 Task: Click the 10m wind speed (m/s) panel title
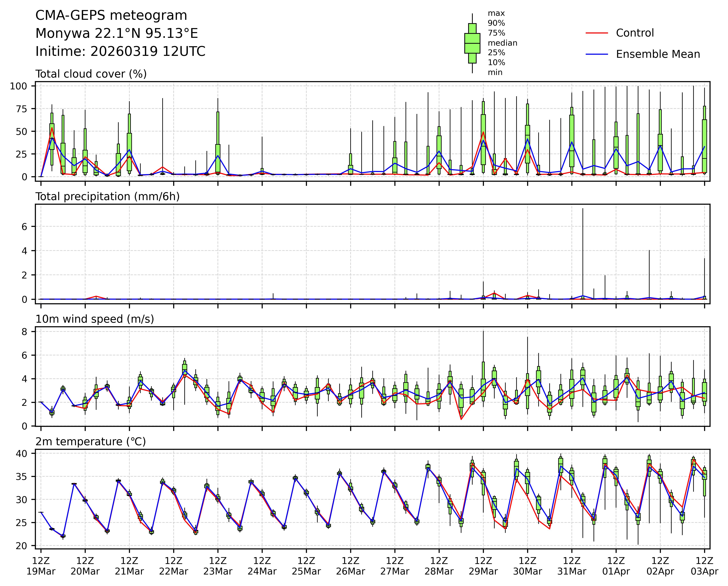click(95, 319)
